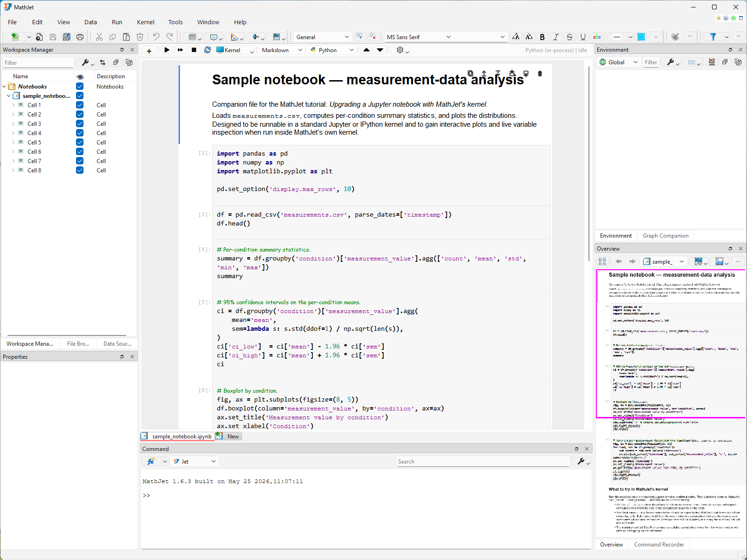Screen dimensions: 747x560
Task: Uncheck visibility checkbox for sample_notebook row
Action: coord(80,96)
